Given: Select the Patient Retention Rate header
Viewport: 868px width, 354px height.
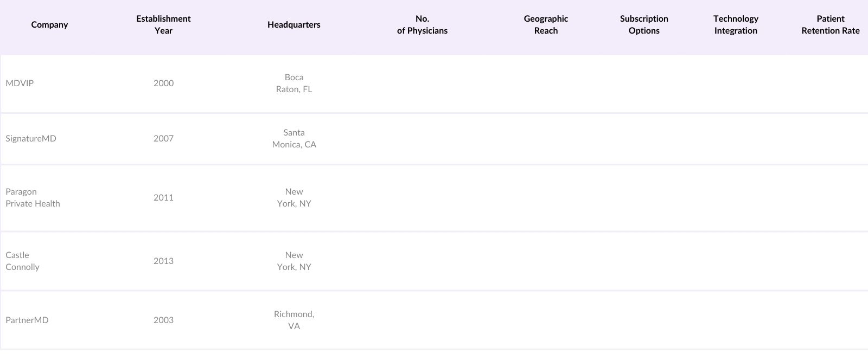Looking at the screenshot, I should tap(830, 25).
